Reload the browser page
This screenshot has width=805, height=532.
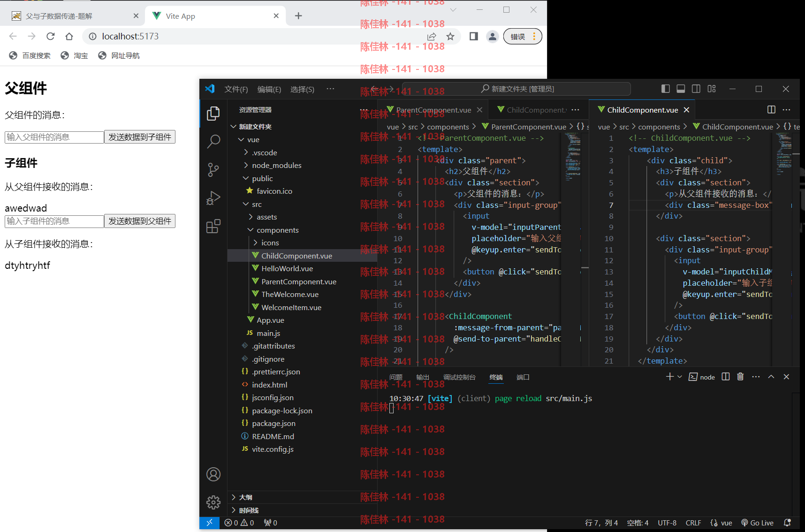(51, 36)
